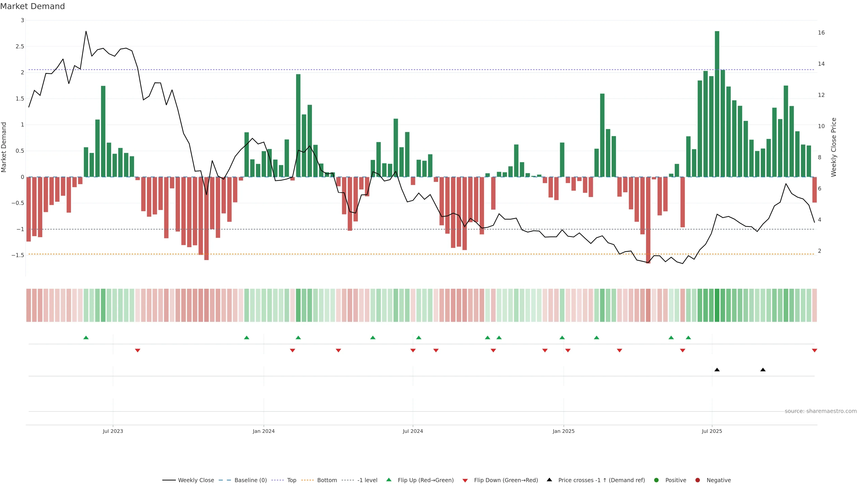
Task: Toggle the Weekly Close legend entry
Action: coord(196,480)
